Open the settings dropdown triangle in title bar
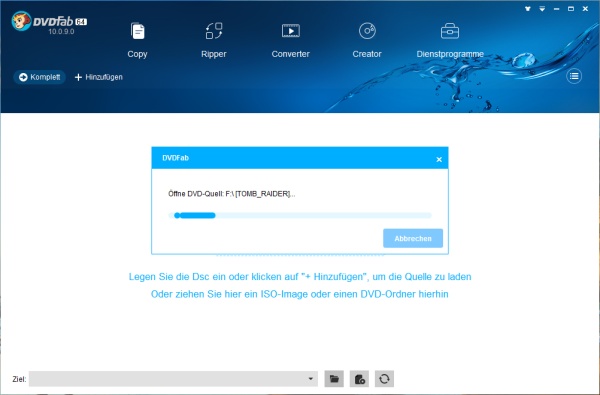 (542, 8)
